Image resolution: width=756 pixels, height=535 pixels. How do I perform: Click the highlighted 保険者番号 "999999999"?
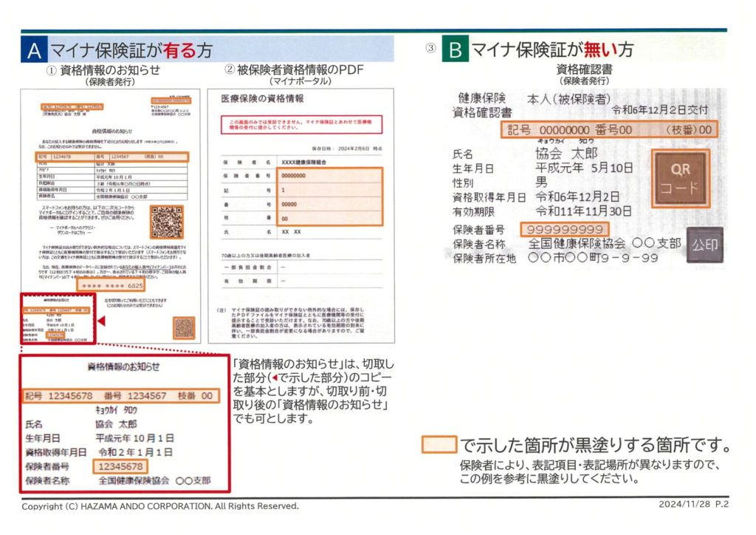click(x=565, y=229)
